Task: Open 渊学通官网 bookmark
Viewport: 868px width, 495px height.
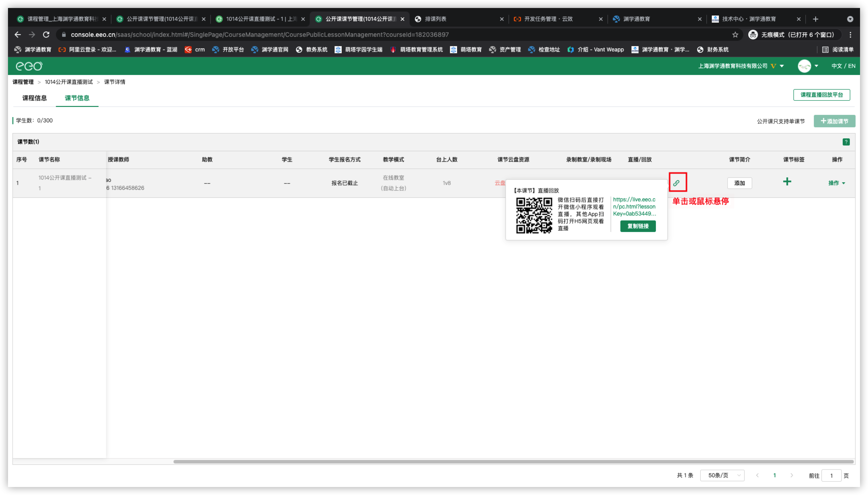Action: click(270, 50)
